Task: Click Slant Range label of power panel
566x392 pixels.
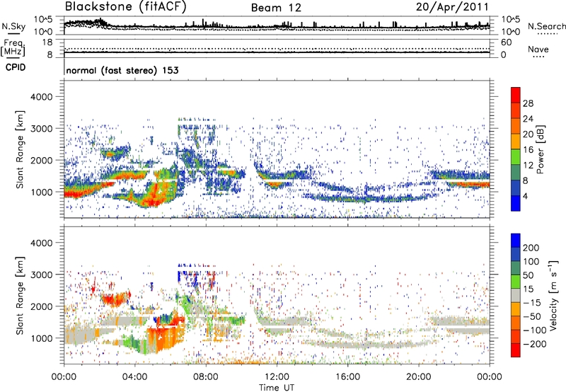Action: [x=20, y=149]
